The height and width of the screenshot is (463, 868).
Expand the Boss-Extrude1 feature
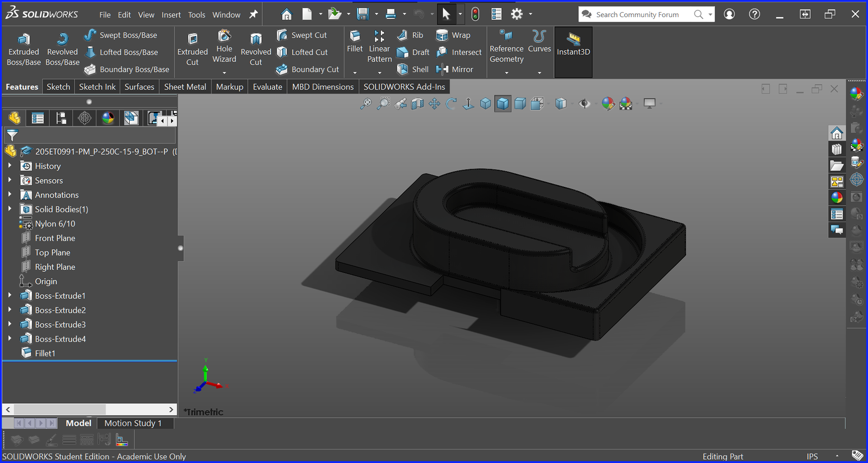pyautogui.click(x=9, y=296)
